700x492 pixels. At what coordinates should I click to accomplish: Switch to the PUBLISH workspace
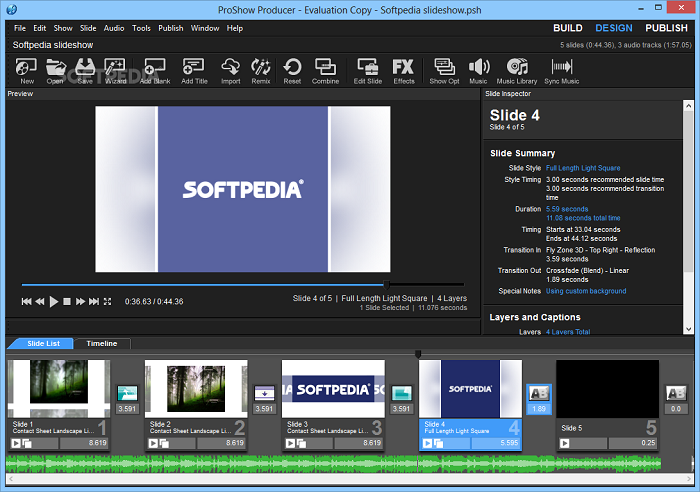(666, 28)
